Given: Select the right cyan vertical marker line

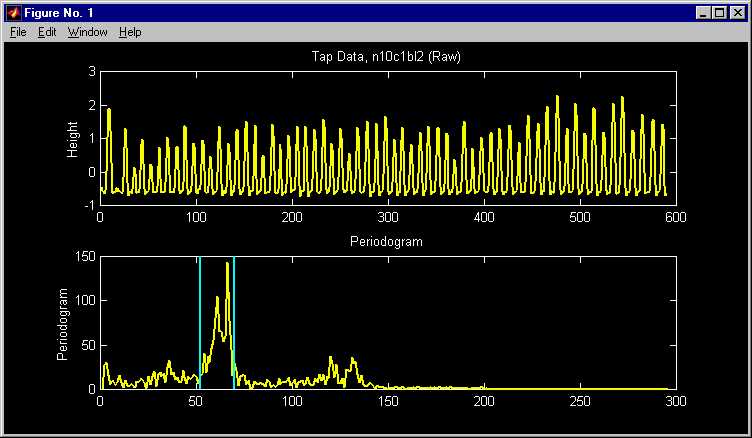Looking at the screenshot, I should (234, 320).
